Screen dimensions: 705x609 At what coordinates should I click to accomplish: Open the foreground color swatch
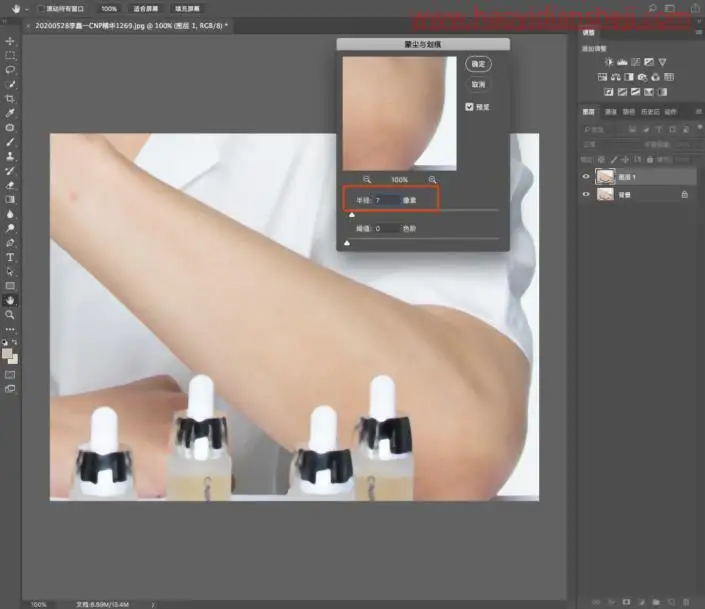pos(7,354)
